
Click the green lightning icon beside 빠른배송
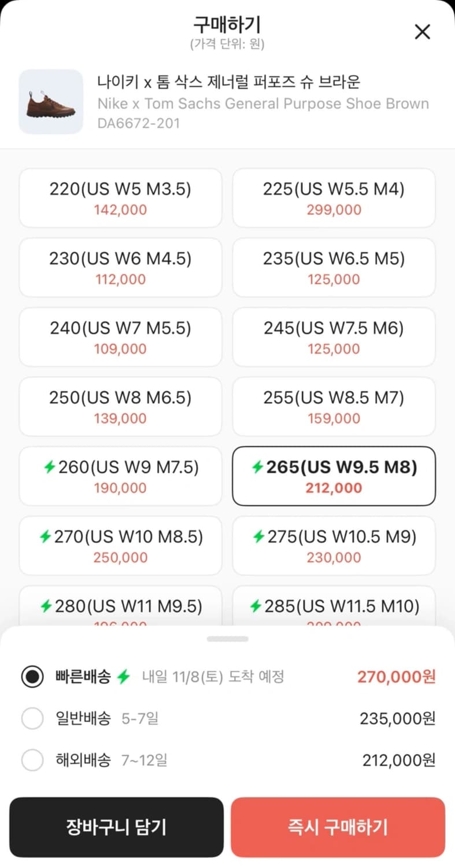pos(123,676)
